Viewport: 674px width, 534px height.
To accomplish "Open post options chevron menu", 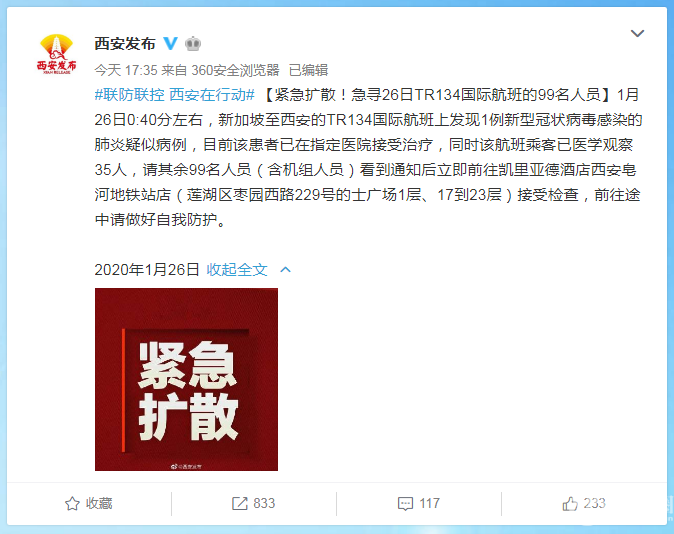I will point(637,33).
